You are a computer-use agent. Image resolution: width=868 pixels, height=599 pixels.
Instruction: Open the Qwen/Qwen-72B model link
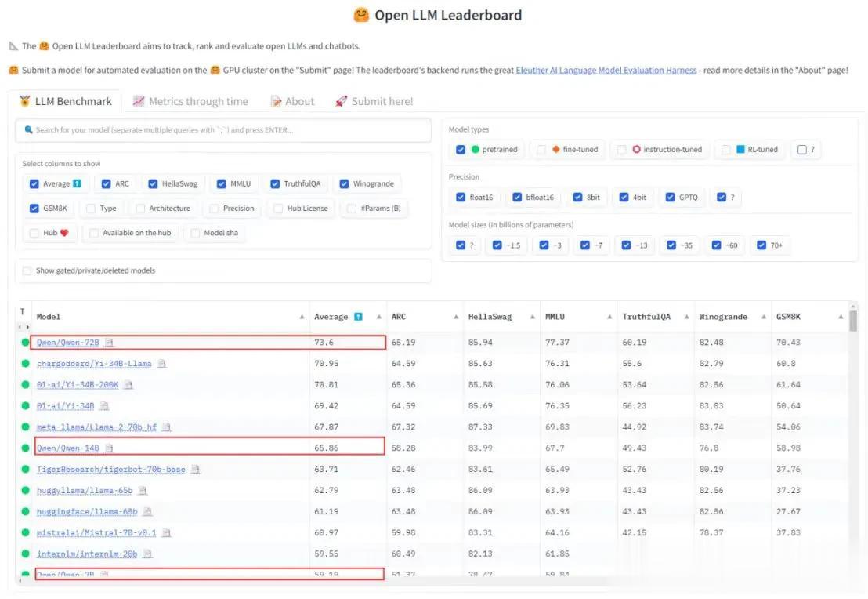(x=67, y=343)
